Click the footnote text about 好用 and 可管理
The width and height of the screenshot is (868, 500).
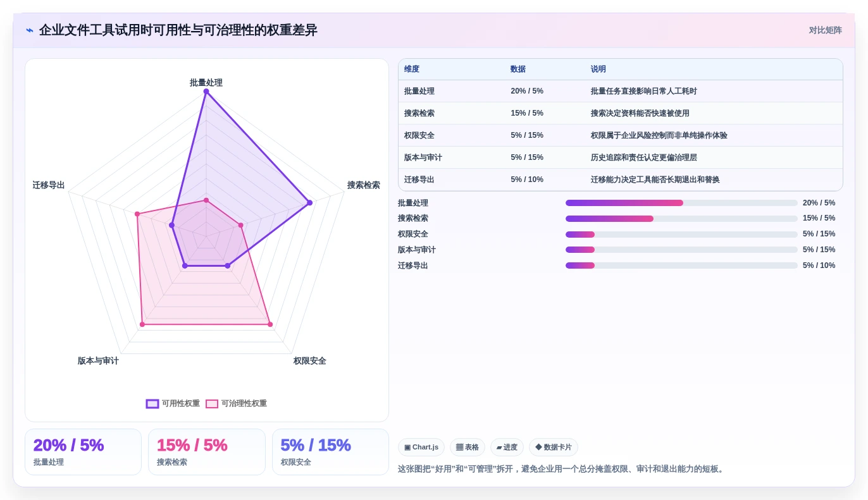[562, 469]
